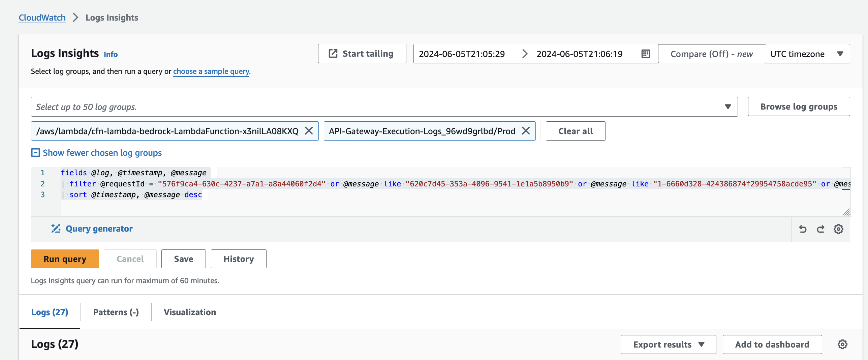
Task: Click the Logs Insights breadcrumb text
Action: [112, 18]
